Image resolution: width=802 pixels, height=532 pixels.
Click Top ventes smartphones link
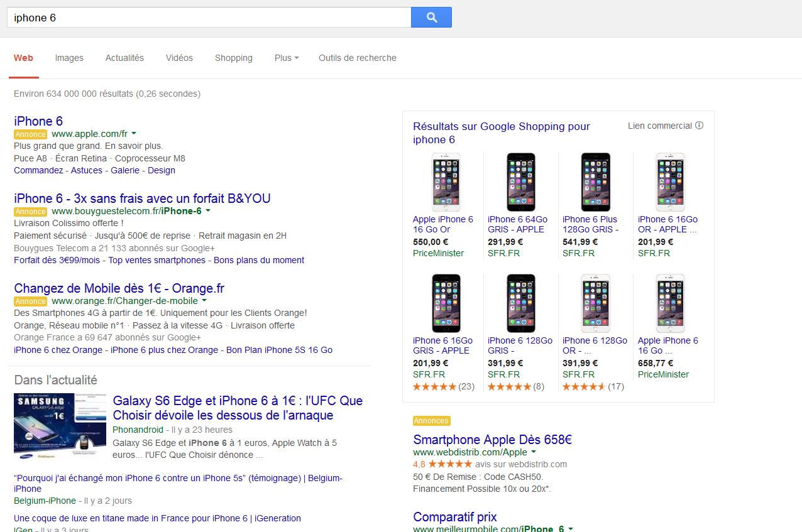tap(157, 260)
